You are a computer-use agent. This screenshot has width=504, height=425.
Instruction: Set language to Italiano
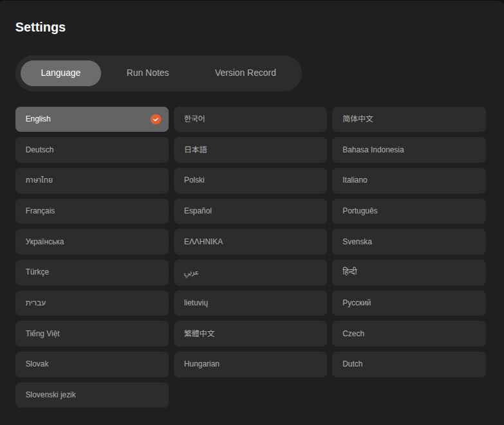pos(409,180)
